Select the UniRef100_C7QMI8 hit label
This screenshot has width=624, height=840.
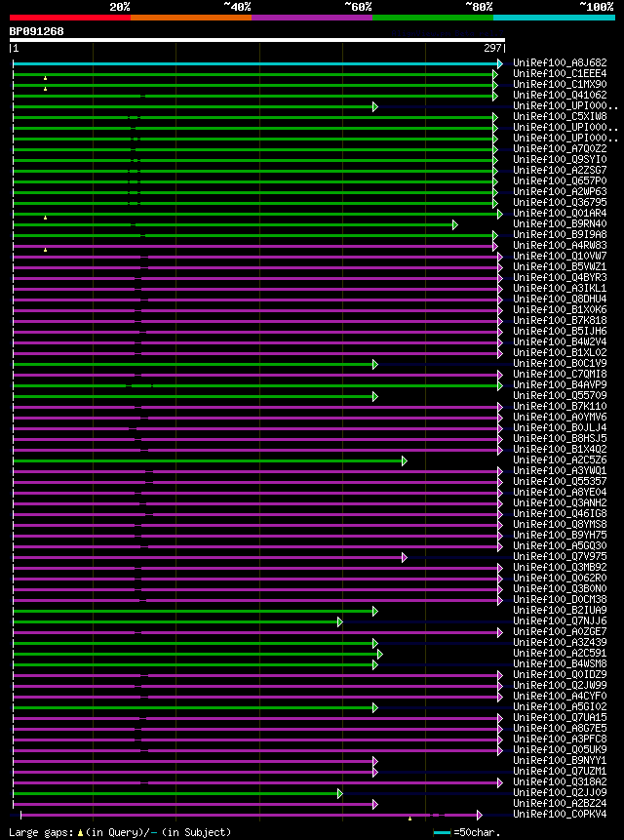[560, 374]
